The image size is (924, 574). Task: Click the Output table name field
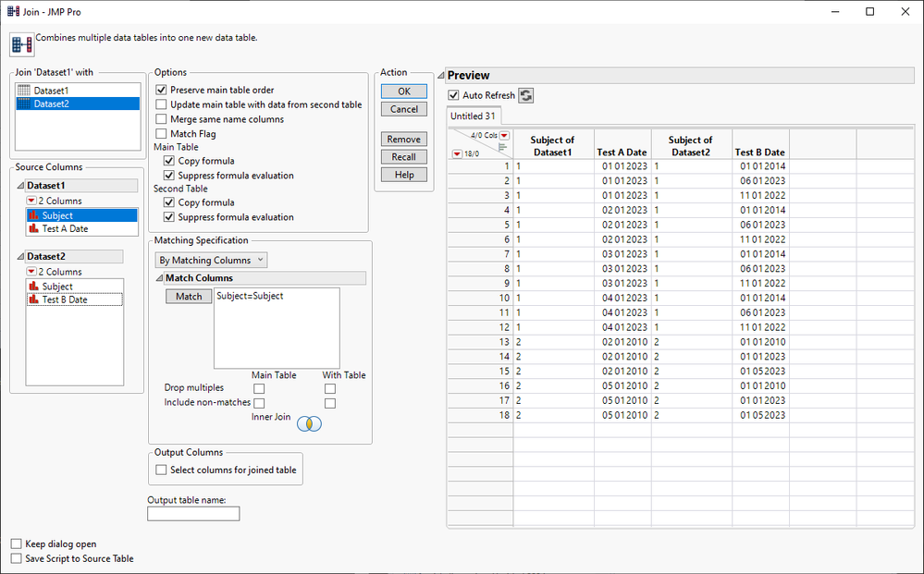click(x=192, y=513)
